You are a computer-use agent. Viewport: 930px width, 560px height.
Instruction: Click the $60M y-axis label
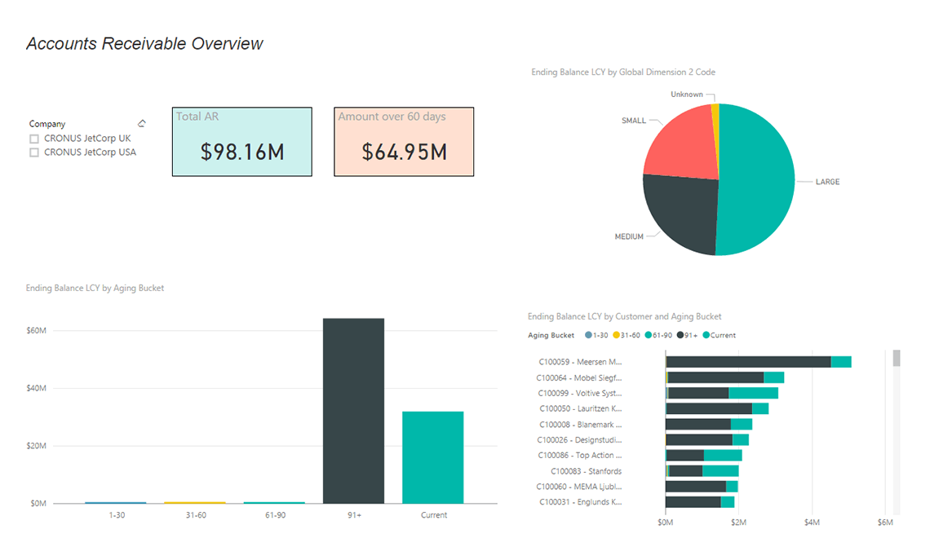(x=36, y=331)
